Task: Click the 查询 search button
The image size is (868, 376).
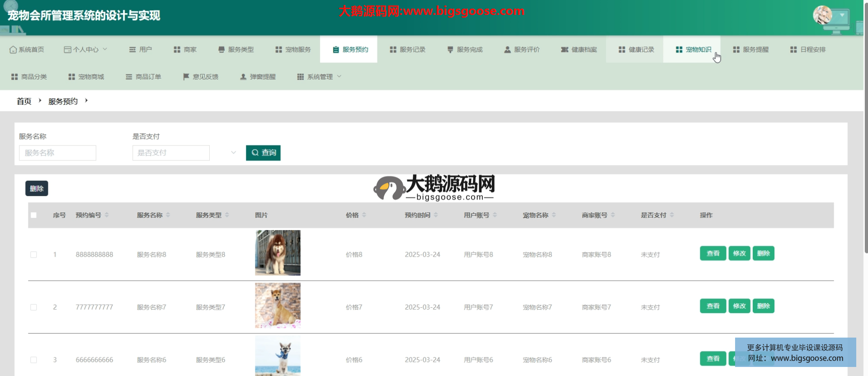Action: 263,153
